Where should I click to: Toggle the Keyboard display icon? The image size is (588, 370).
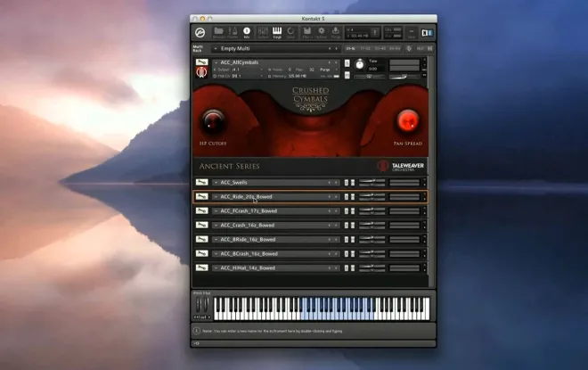pos(277,33)
